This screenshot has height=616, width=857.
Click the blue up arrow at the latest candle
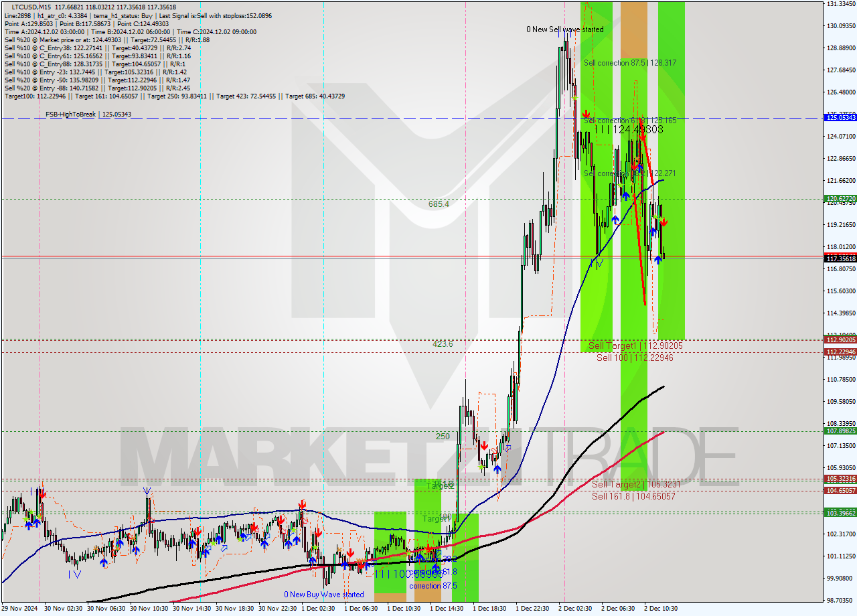tap(657, 258)
